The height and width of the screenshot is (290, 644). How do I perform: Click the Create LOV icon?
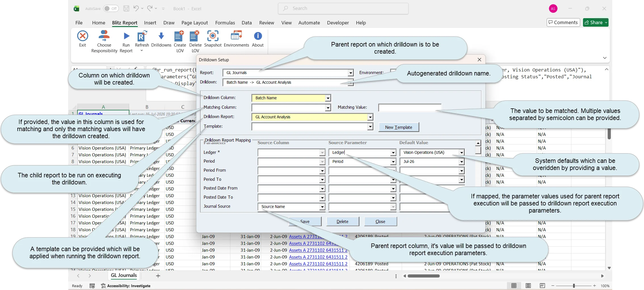[x=179, y=36]
